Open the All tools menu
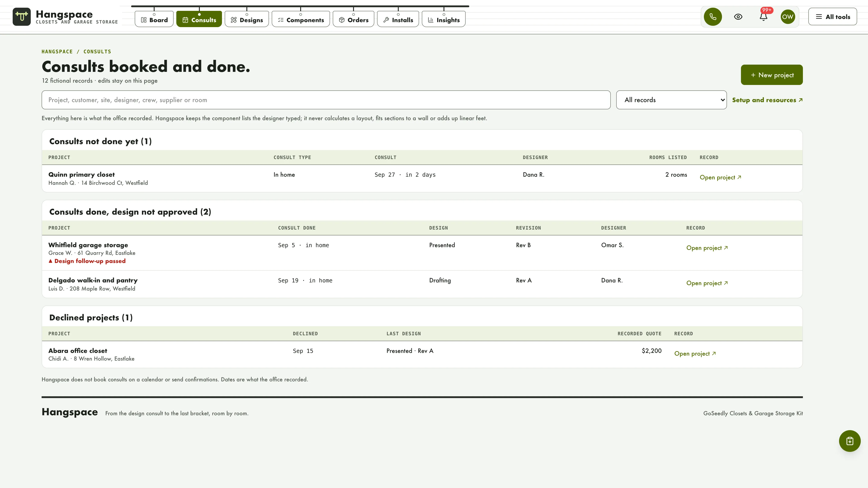 [x=832, y=16]
